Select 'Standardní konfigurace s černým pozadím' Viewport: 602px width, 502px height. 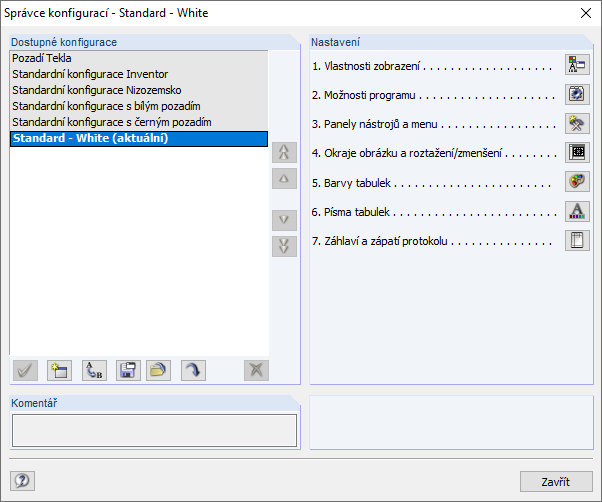[139, 122]
